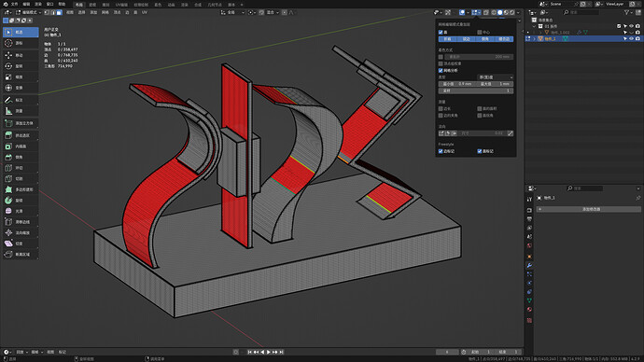This screenshot has width=644, height=362.
Task: Open the mesh analysis type dropdown
Action: [496, 77]
